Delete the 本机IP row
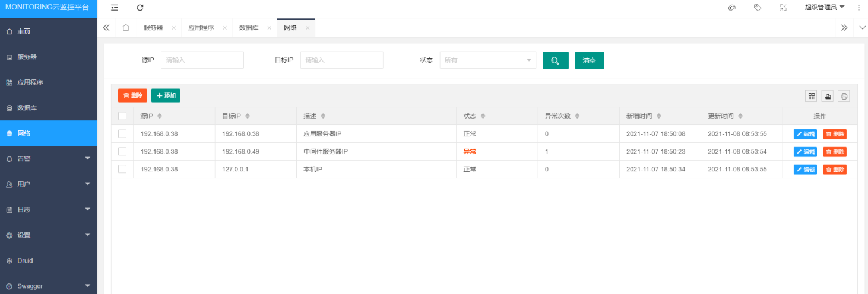Viewport: 868px width, 294px height. [835, 170]
